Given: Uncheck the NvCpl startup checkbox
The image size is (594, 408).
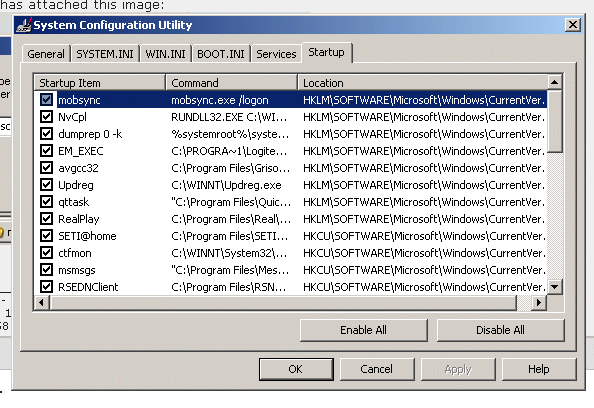Looking at the screenshot, I should point(46,117).
